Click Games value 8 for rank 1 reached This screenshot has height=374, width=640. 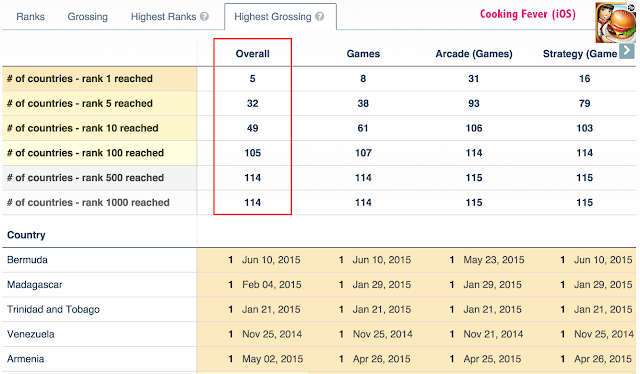363,79
